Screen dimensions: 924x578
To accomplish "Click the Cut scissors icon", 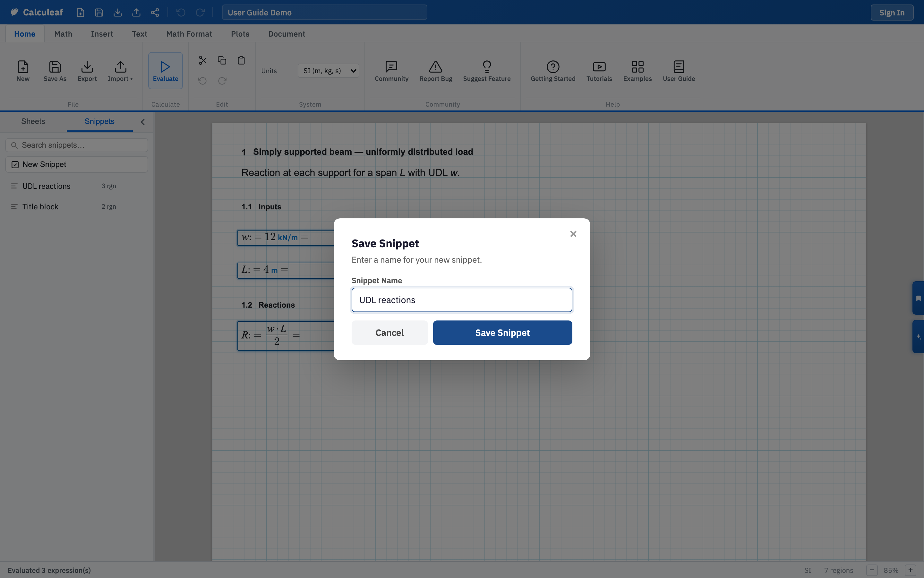I will click(202, 60).
